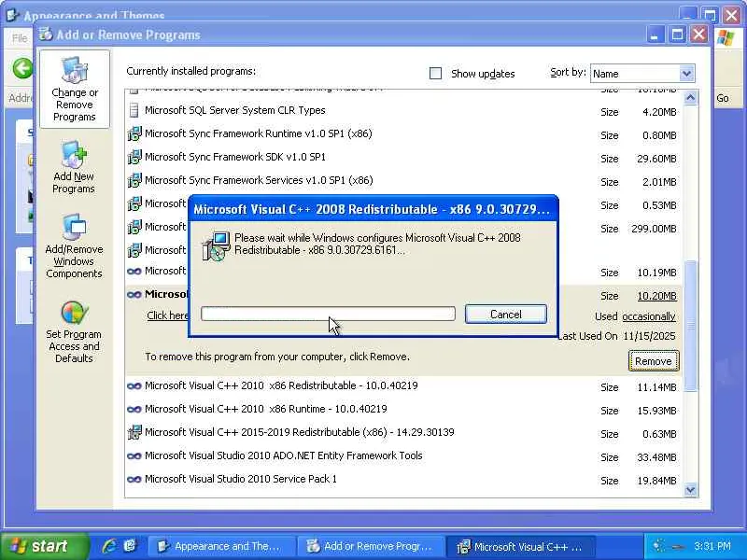This screenshot has width=747, height=560.
Task: Select Microsoft Sync Framework Services v1.0 SP1 (x86)
Action: pyautogui.click(x=404, y=180)
